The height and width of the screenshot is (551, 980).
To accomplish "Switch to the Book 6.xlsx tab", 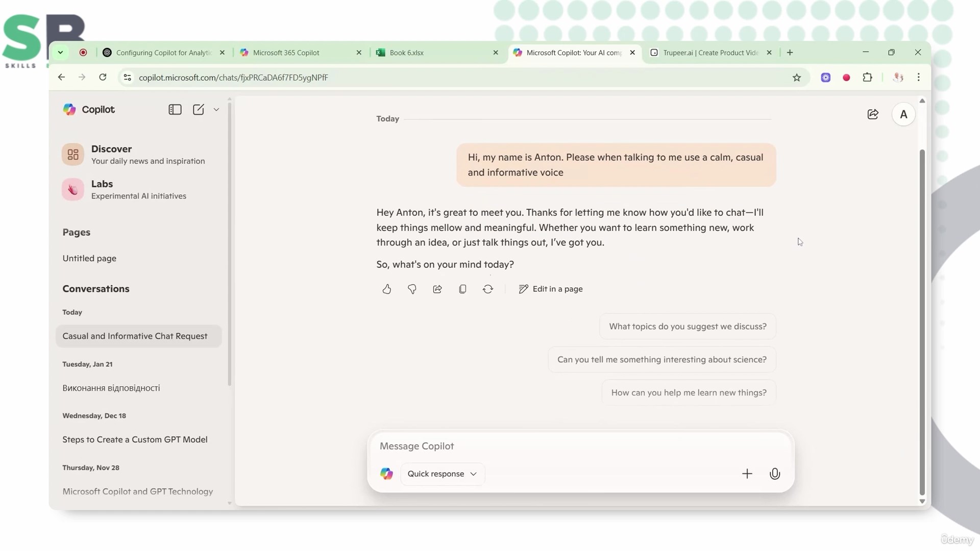I will (406, 53).
